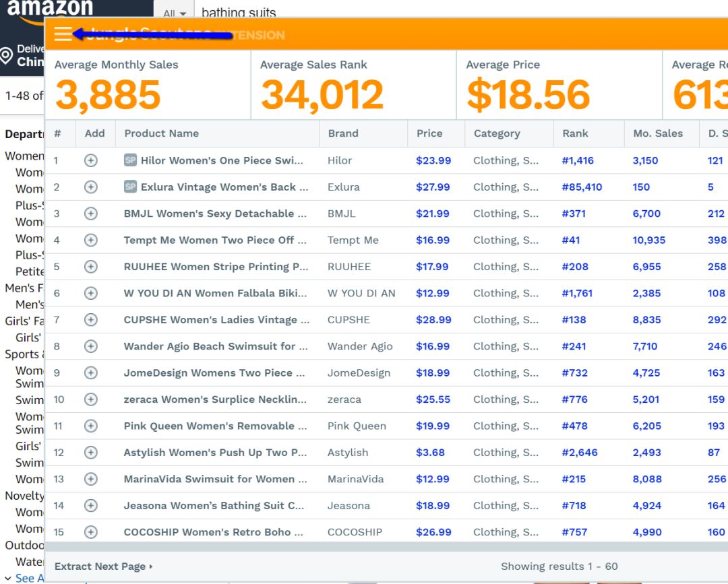
Task: Click monthly sales 10,935 value
Action: 648,240
